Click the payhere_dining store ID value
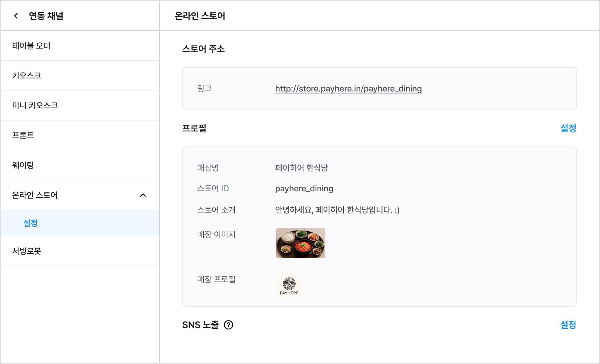This screenshot has height=364, width=600. click(x=304, y=189)
